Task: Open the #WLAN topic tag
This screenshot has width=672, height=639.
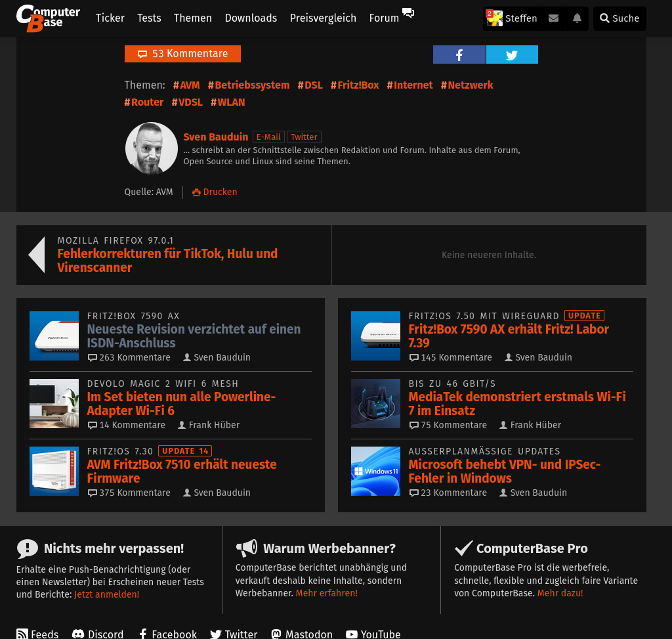Action: click(x=228, y=102)
